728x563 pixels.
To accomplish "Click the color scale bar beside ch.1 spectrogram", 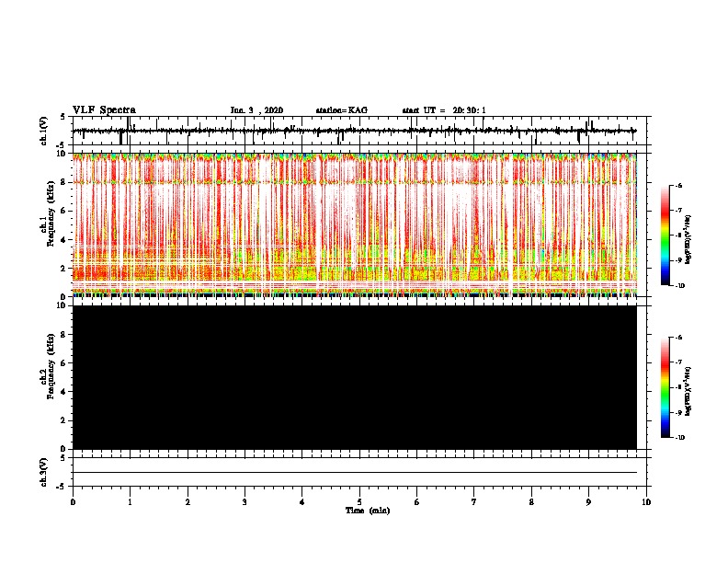I will [665, 236].
